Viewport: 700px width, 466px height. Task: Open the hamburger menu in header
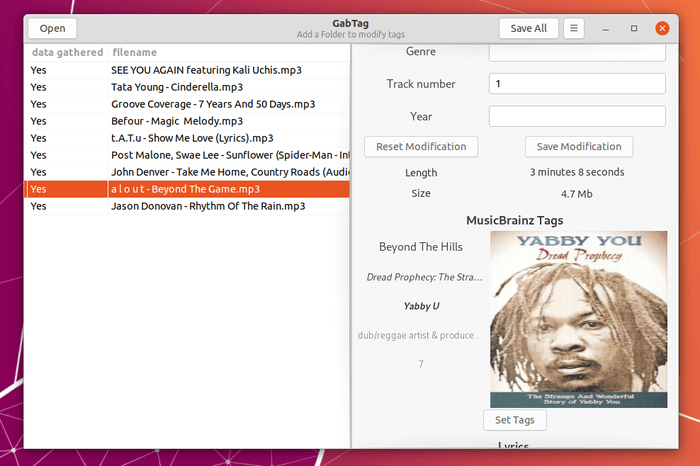click(x=574, y=28)
